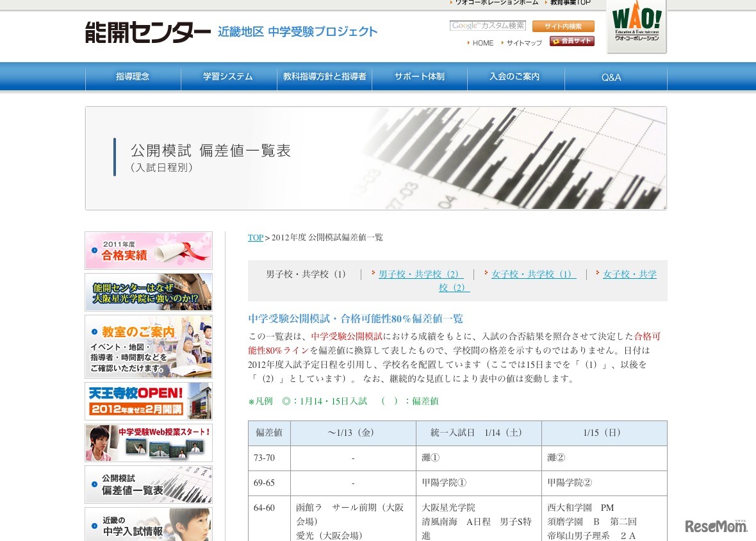Open the 2011年度 合格実績 banner
The image size is (756, 541).
tap(149, 251)
